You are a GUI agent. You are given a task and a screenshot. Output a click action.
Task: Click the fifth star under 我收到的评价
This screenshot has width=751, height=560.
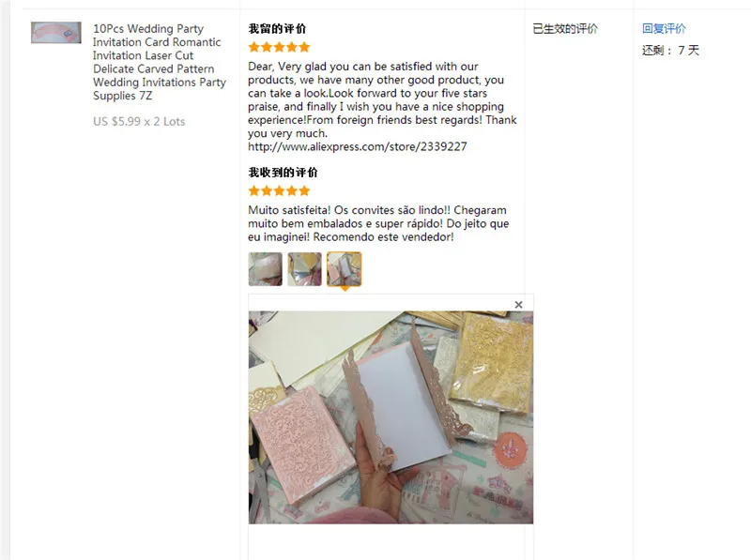coord(304,191)
